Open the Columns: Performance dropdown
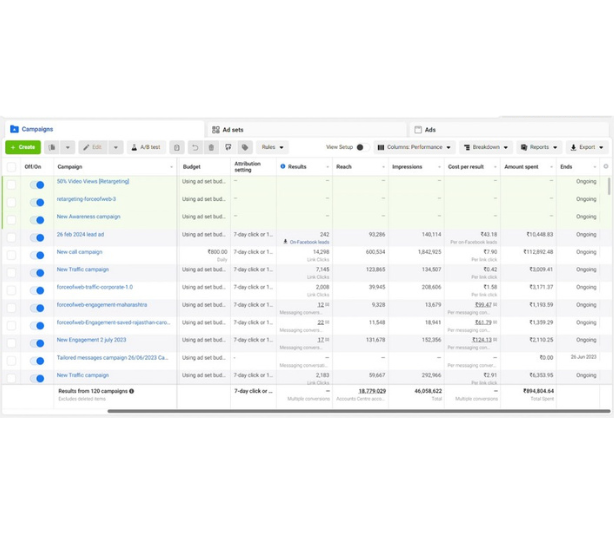This screenshot has height=534, width=614. pyautogui.click(x=414, y=147)
